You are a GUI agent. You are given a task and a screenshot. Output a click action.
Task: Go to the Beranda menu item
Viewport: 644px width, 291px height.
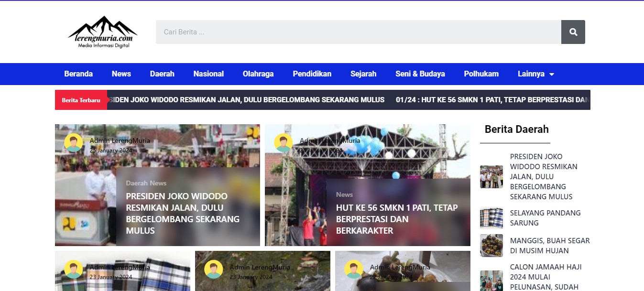pos(78,74)
